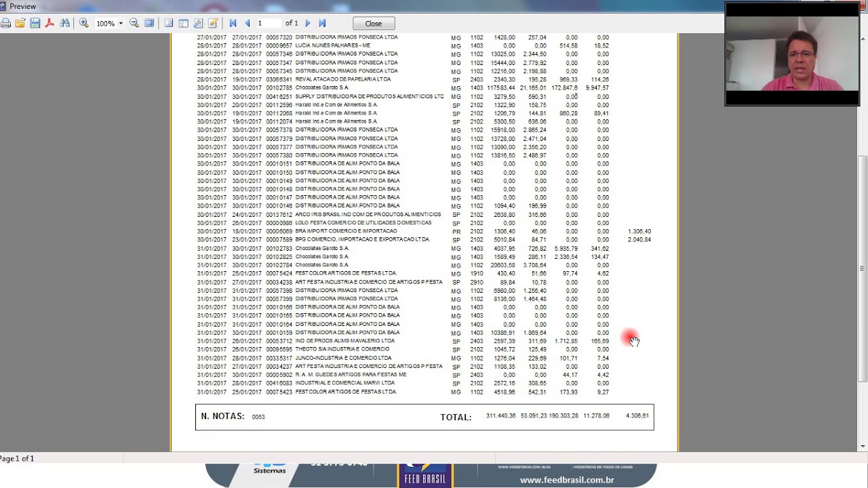
Task: Open page settings icon
Action: pos(198,23)
